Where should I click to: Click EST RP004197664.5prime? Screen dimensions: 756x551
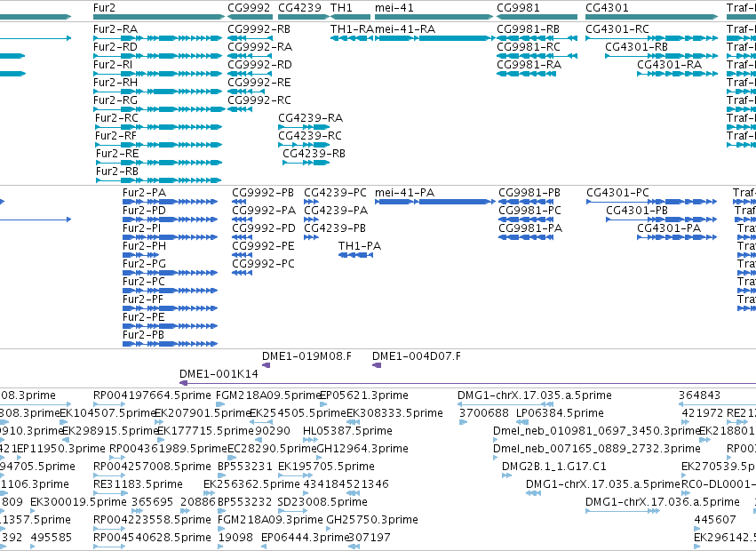tap(152, 395)
